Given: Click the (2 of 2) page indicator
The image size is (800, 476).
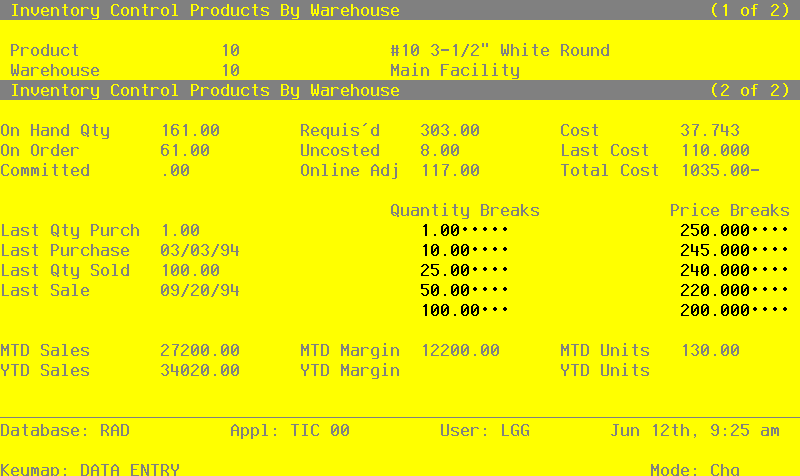Looking at the screenshot, I should coord(750,90).
